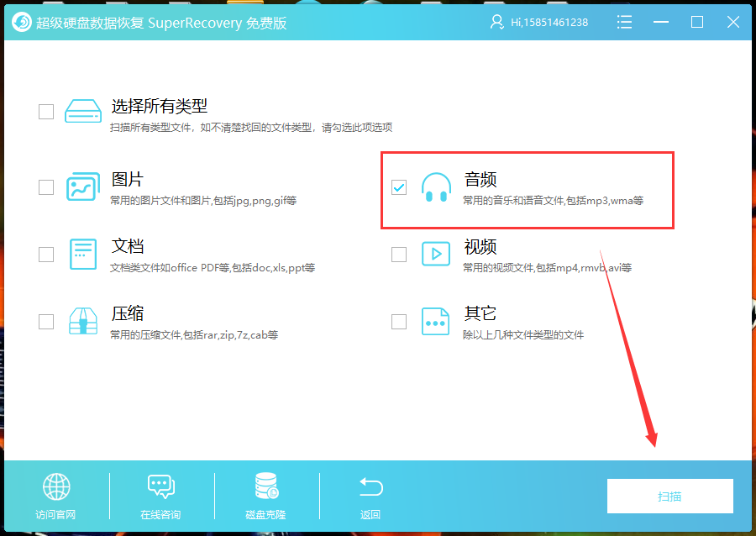Select the 视频 checkbox

tap(399, 254)
